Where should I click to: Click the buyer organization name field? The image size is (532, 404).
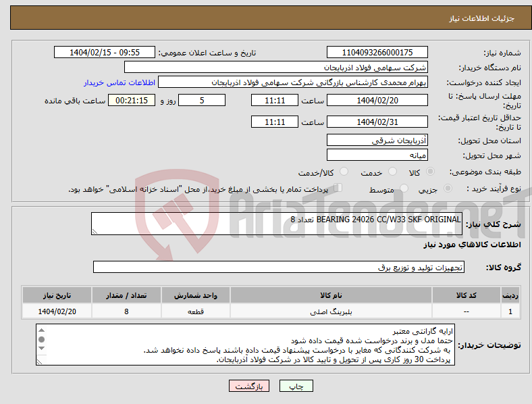(x=276, y=67)
